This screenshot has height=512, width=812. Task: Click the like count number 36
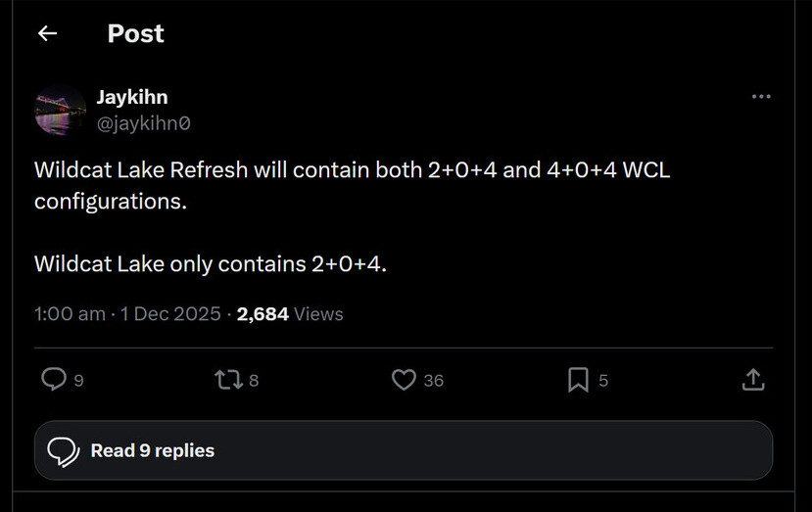click(x=433, y=381)
